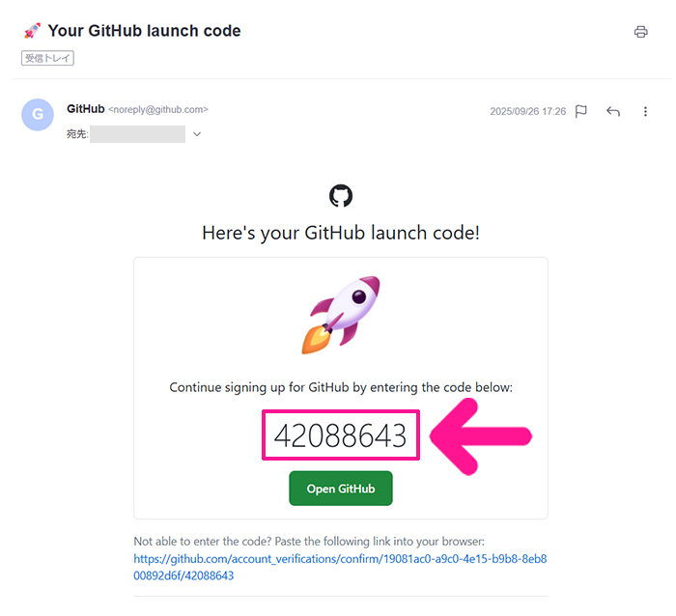The image size is (676, 616).
Task: Reply using the curved arrow icon
Action: [613, 111]
